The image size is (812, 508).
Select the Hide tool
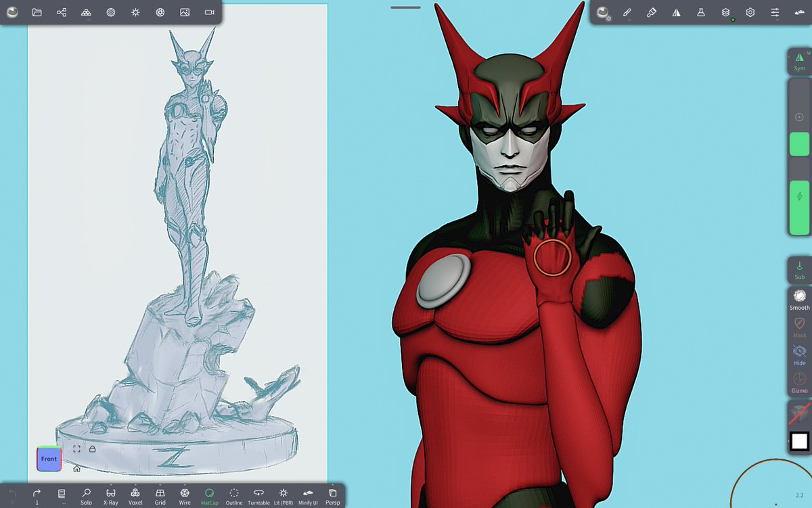click(x=800, y=355)
